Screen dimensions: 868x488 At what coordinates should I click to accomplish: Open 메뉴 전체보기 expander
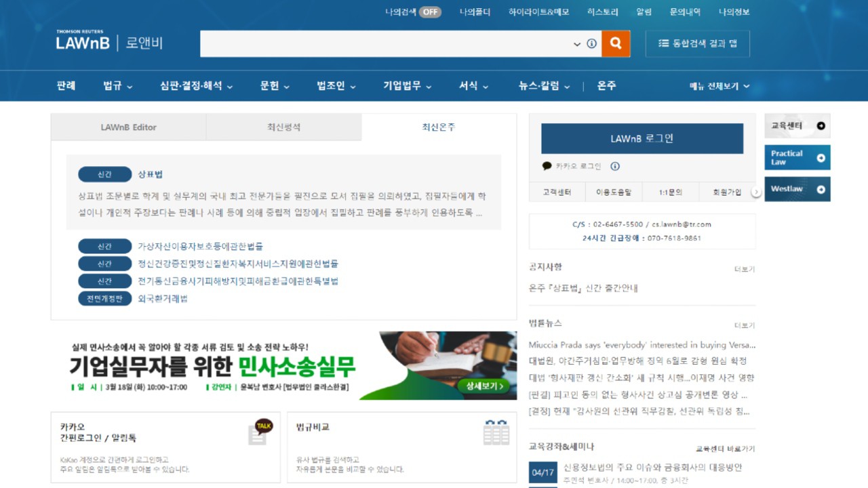coord(719,86)
